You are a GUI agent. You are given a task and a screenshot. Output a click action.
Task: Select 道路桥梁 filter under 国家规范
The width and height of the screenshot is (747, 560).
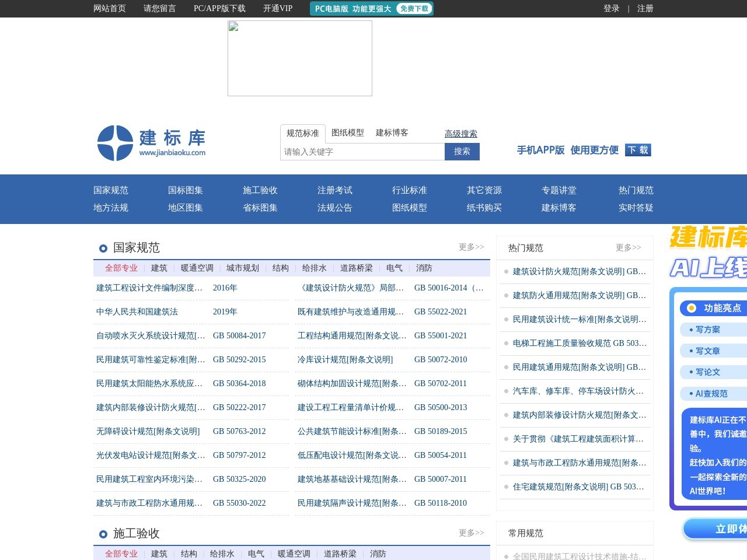point(357,268)
